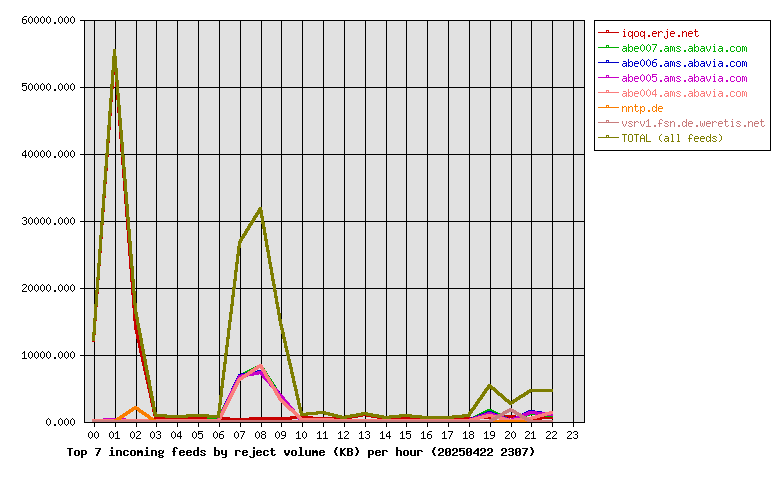Click the magenta line marker for abe005
Viewport: 780px width, 480px height.
608,77
